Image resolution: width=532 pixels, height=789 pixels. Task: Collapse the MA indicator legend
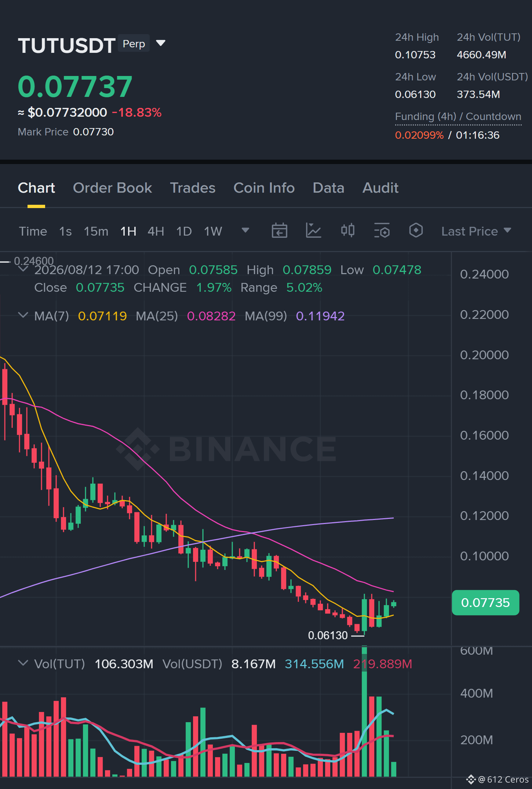[23, 315]
